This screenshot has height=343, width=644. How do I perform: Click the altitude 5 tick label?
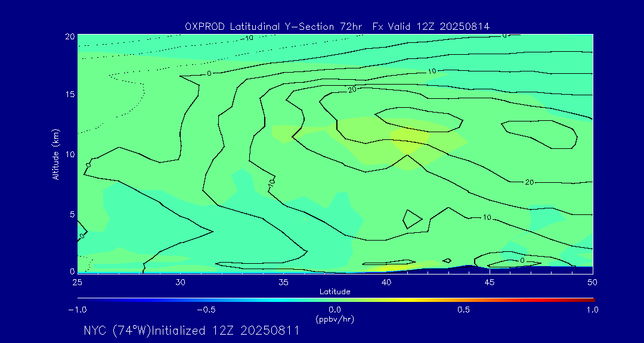click(x=72, y=214)
